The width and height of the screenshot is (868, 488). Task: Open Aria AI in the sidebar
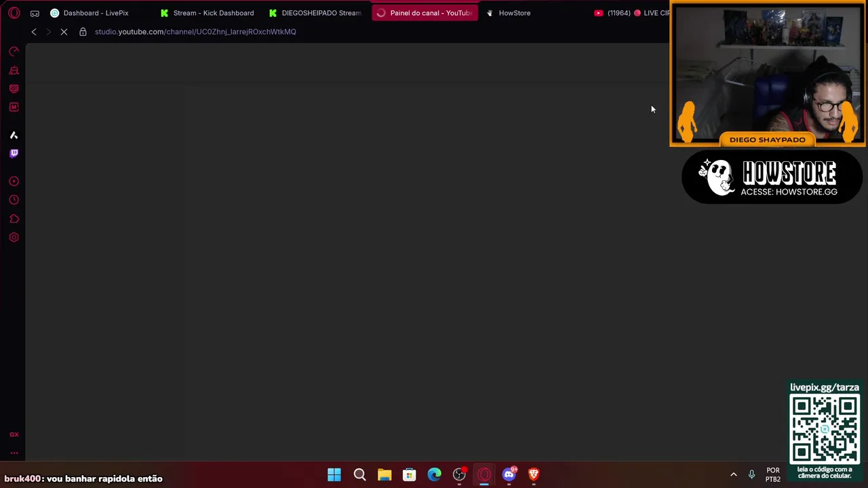[14, 136]
